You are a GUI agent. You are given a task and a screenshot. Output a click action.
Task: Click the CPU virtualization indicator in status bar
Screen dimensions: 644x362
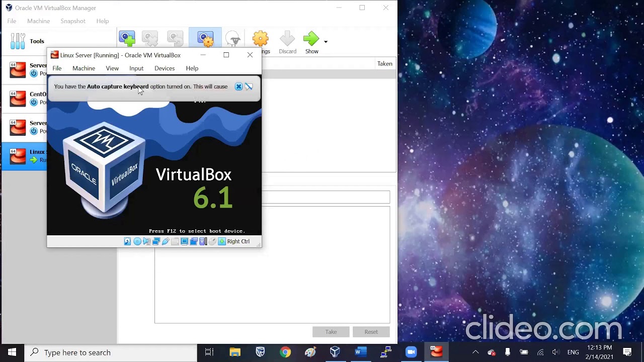coord(203,241)
